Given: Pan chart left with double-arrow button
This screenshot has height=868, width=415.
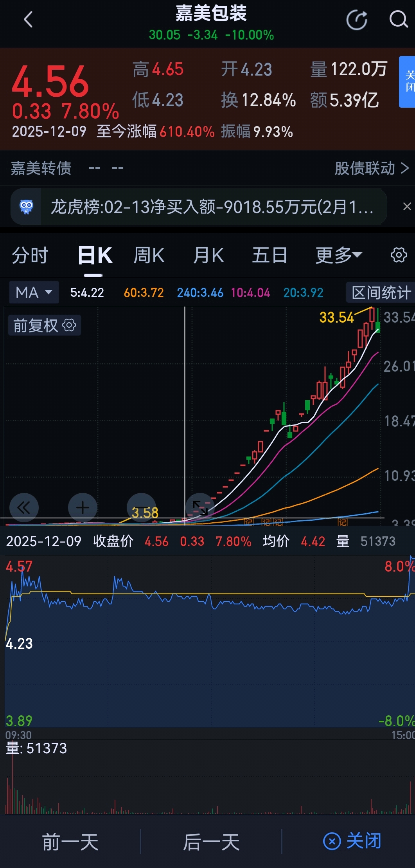Looking at the screenshot, I should 24,508.
